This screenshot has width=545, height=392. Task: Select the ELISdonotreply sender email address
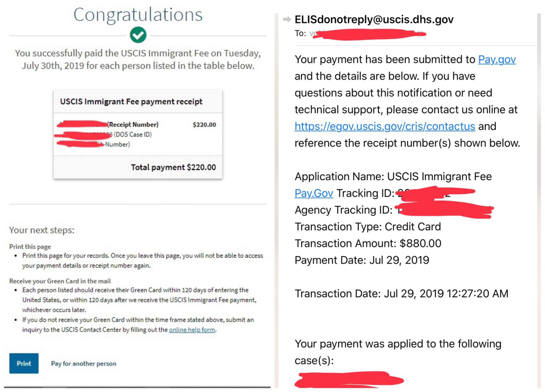pos(374,19)
